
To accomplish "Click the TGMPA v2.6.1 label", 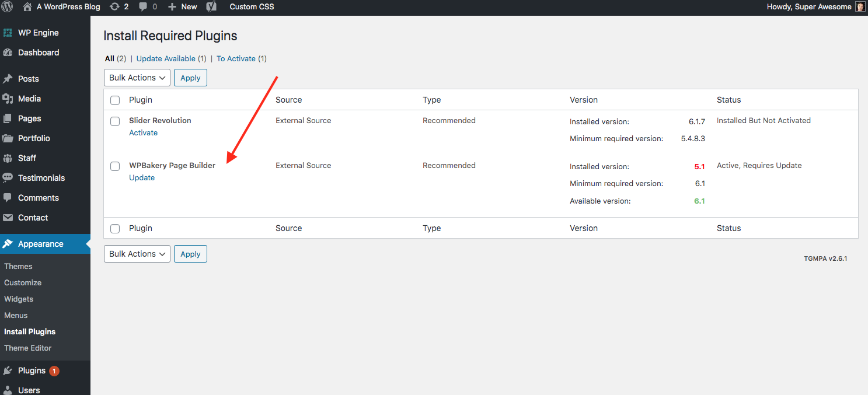I will (x=825, y=258).
